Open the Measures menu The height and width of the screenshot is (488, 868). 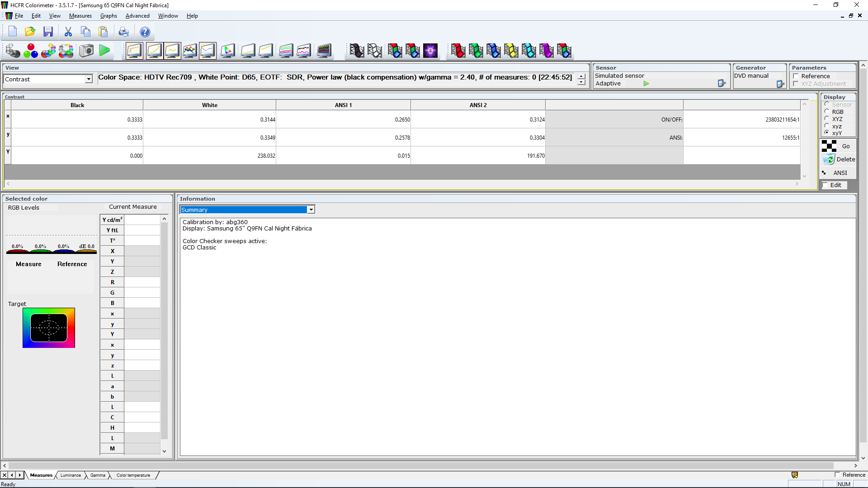point(80,16)
